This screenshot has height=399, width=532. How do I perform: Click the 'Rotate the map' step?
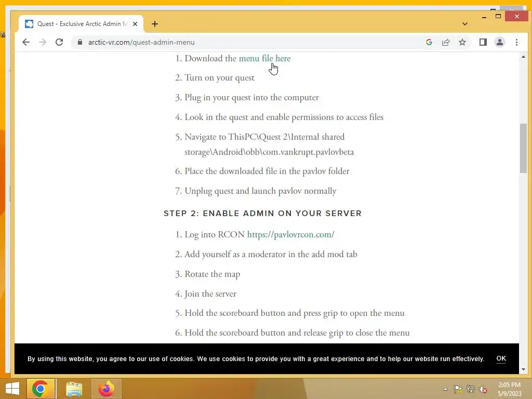212,274
